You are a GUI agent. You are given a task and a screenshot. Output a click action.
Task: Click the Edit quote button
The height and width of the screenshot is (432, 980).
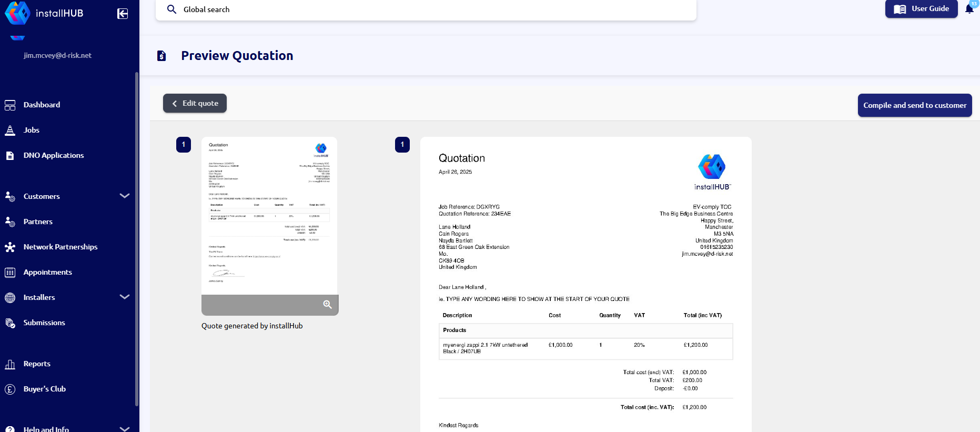tap(195, 103)
